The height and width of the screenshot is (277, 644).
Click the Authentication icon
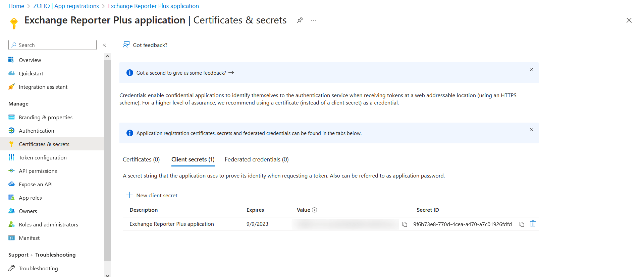tap(11, 130)
